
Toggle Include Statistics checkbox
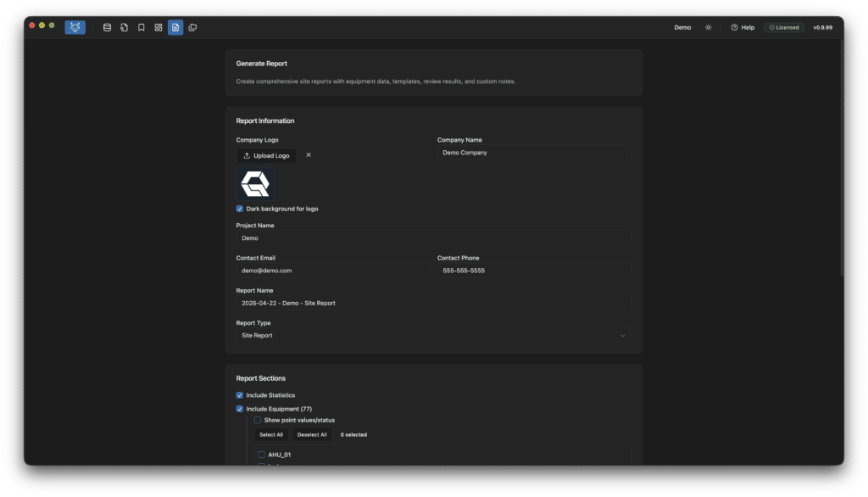coord(240,395)
